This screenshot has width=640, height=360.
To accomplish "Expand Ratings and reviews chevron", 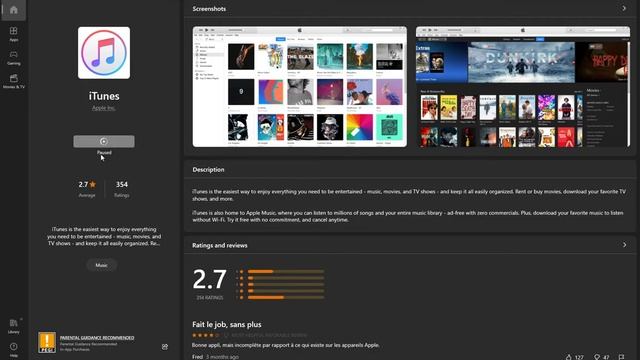I will tap(624, 245).
